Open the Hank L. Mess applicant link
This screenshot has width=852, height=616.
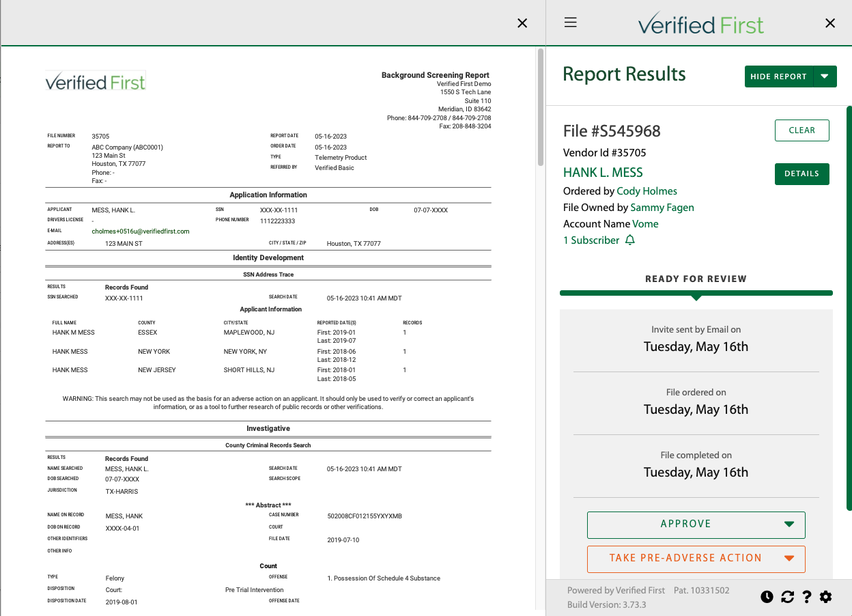(603, 173)
